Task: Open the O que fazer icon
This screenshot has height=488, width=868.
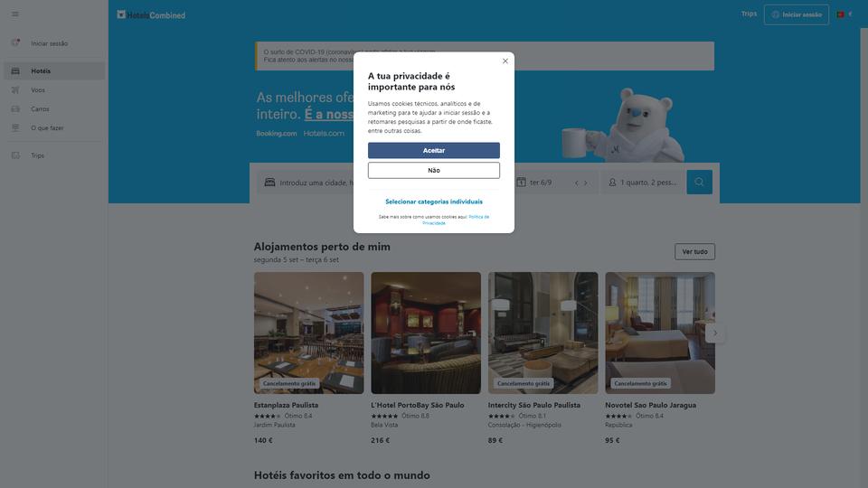Action: tap(15, 127)
